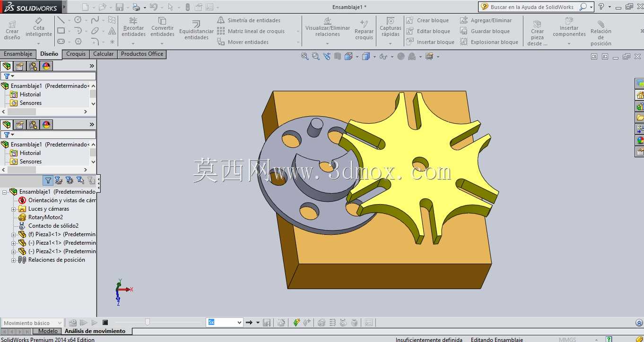Stop the motion study playback
The width and height of the screenshot is (644, 342).
click(105, 323)
